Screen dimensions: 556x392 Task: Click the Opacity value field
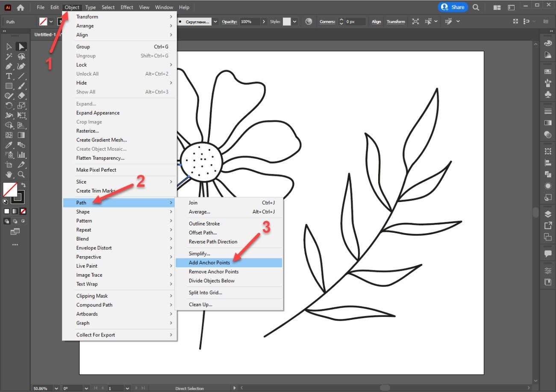coord(250,21)
